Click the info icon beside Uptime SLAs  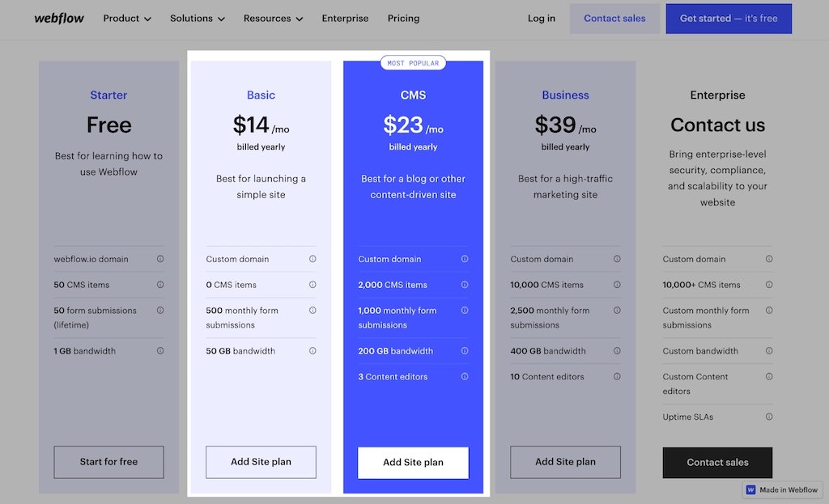click(x=769, y=417)
